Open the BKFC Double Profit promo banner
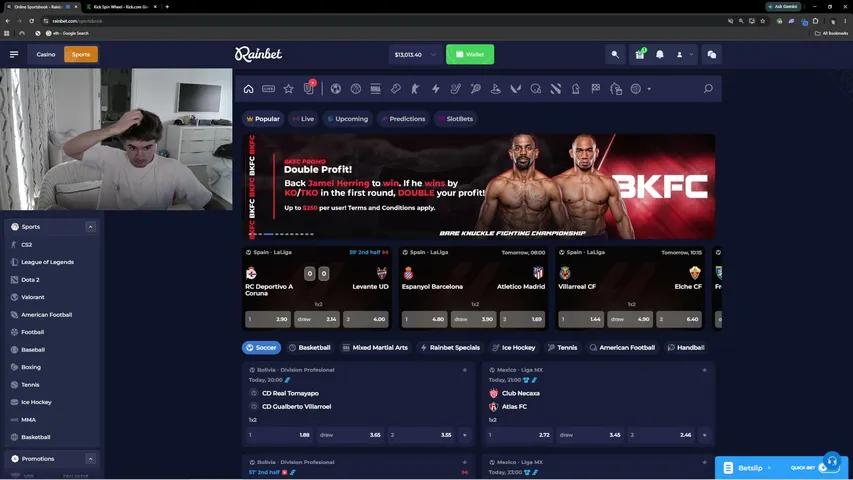 click(479, 186)
